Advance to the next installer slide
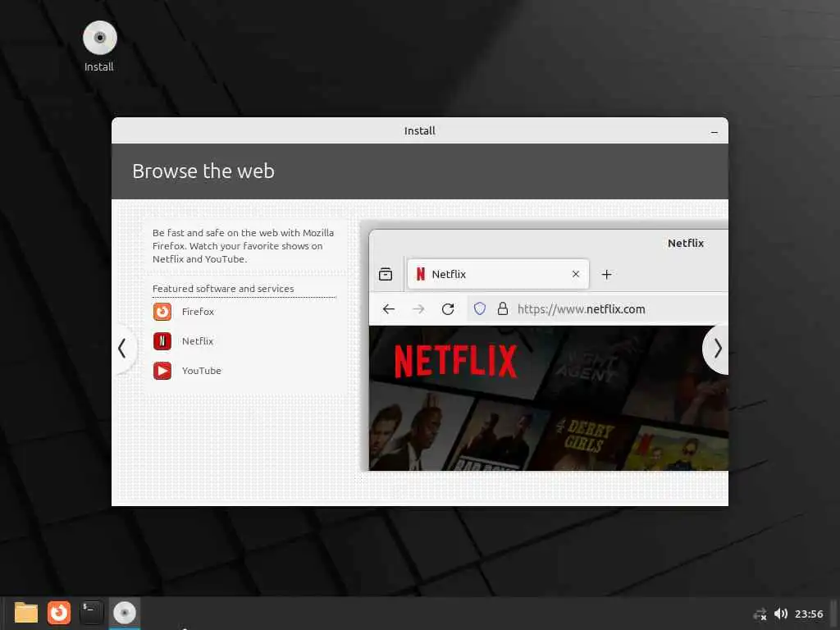The width and height of the screenshot is (840, 630). tap(717, 349)
